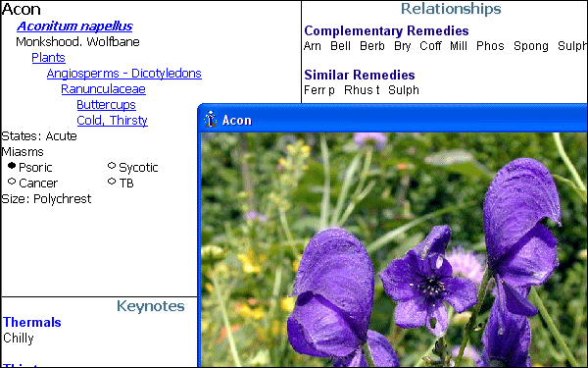588x368 pixels.
Task: Select complementary remedy Bell
Action: [x=340, y=46]
